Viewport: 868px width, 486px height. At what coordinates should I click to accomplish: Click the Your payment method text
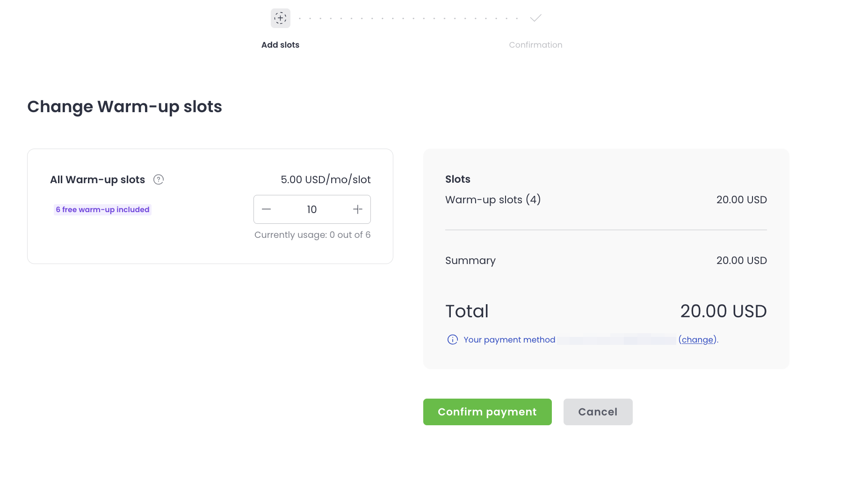pyautogui.click(x=509, y=340)
